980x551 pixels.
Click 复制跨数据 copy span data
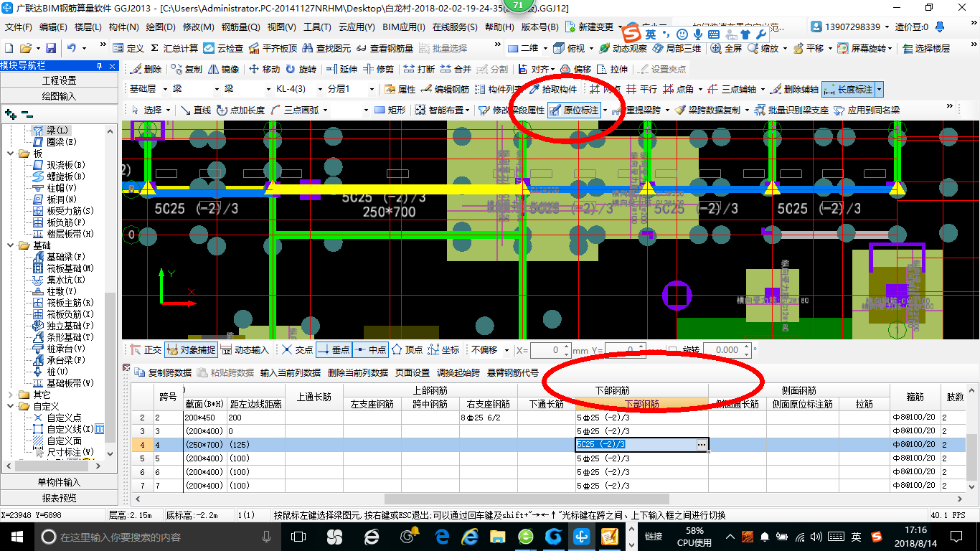click(164, 373)
